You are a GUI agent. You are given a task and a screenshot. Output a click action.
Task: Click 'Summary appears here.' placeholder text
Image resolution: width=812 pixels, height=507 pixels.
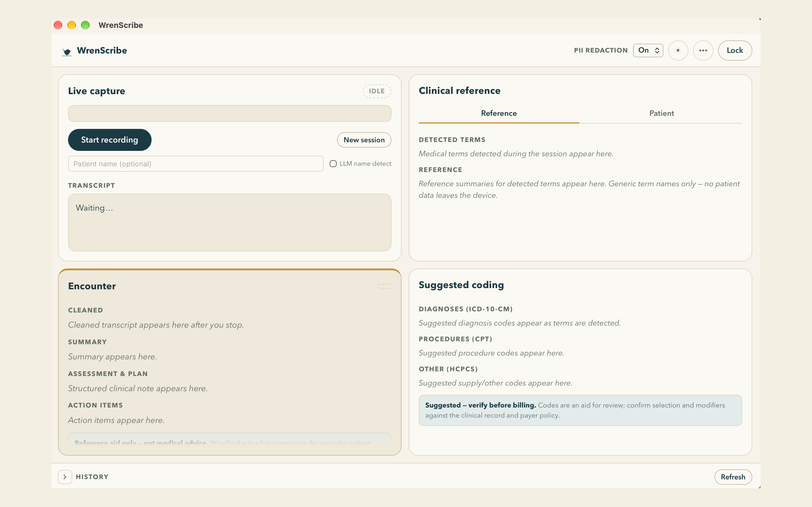click(112, 356)
